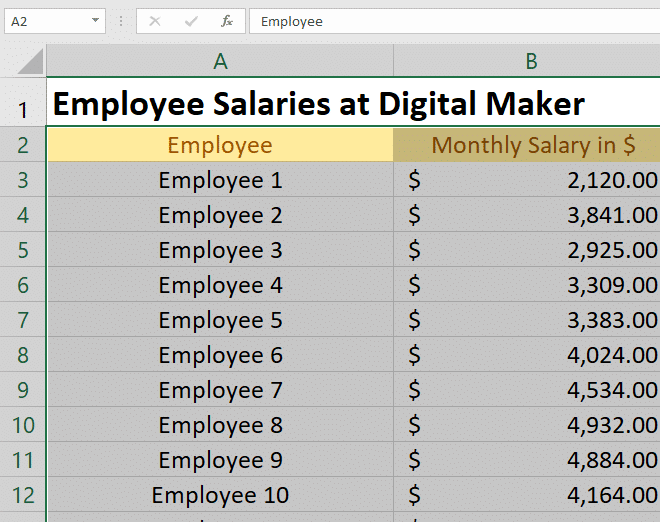This screenshot has height=522, width=660.
Task: Select row 9 header
Action: pos(23,389)
